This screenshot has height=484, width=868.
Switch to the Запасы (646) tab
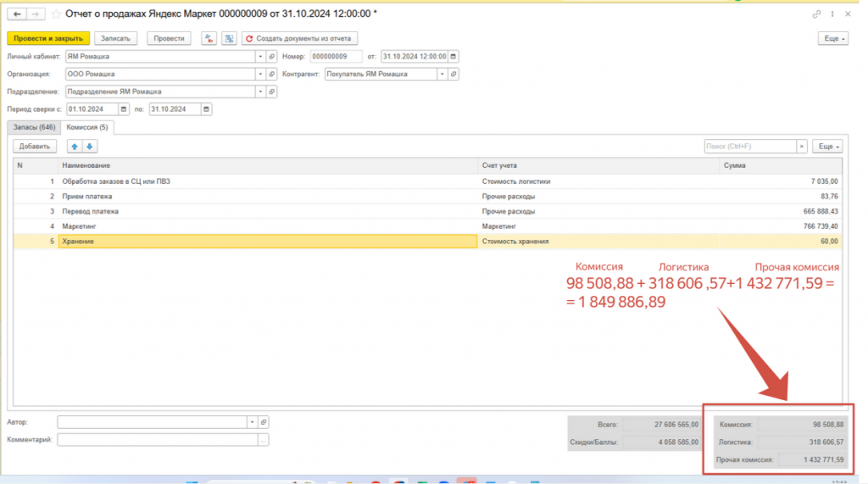point(33,127)
